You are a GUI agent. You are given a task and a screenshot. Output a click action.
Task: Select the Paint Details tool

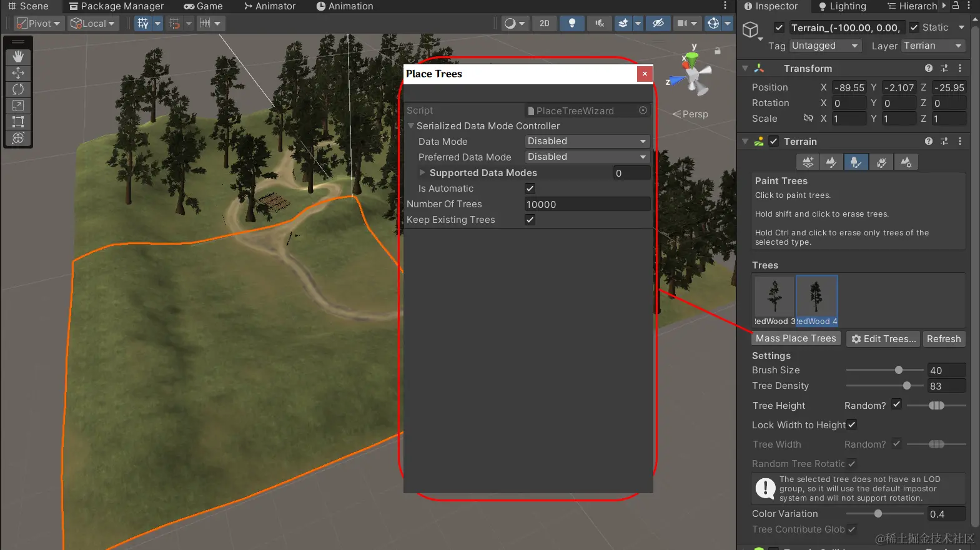[881, 162]
